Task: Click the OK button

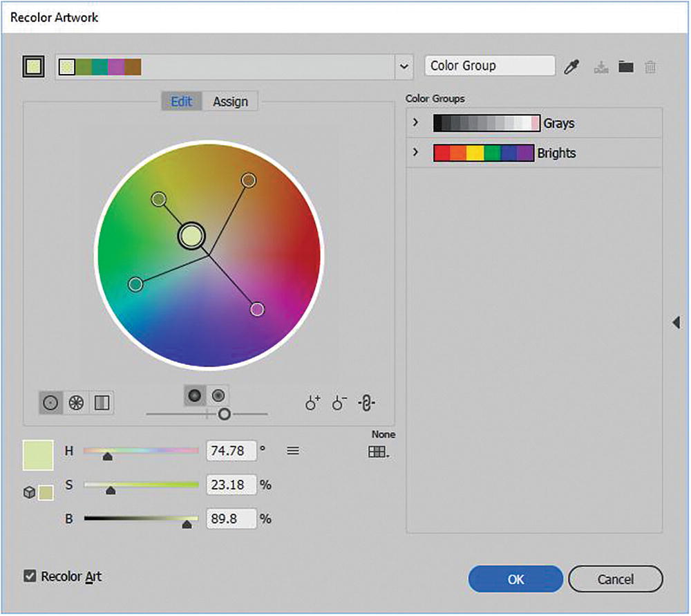Action: pyautogui.click(x=515, y=579)
